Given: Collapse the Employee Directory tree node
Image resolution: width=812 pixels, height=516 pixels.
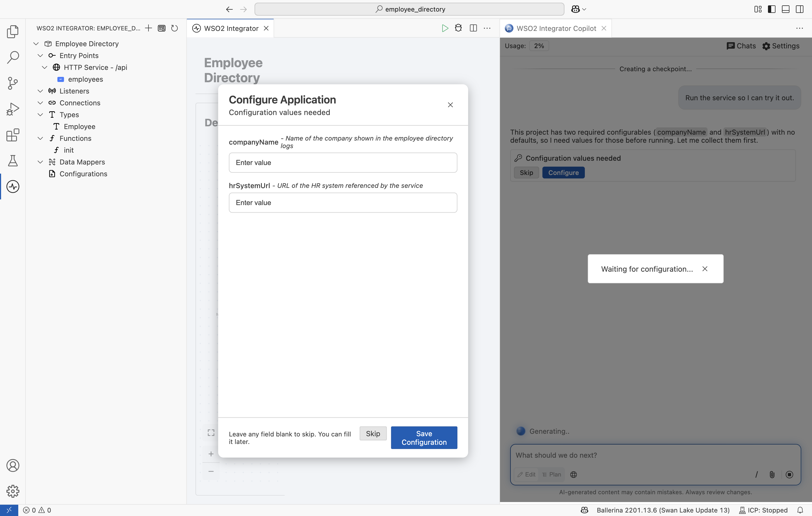Looking at the screenshot, I should tap(36, 44).
